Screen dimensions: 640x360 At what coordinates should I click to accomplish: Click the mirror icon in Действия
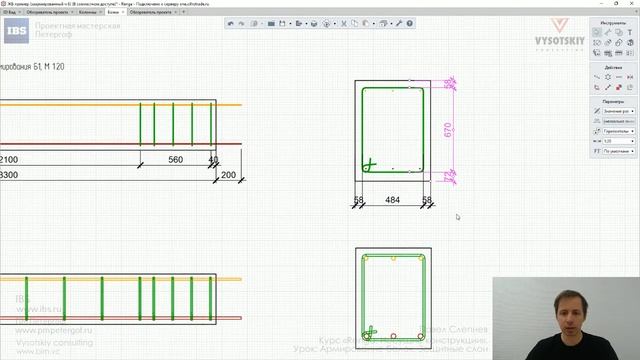pos(630,77)
